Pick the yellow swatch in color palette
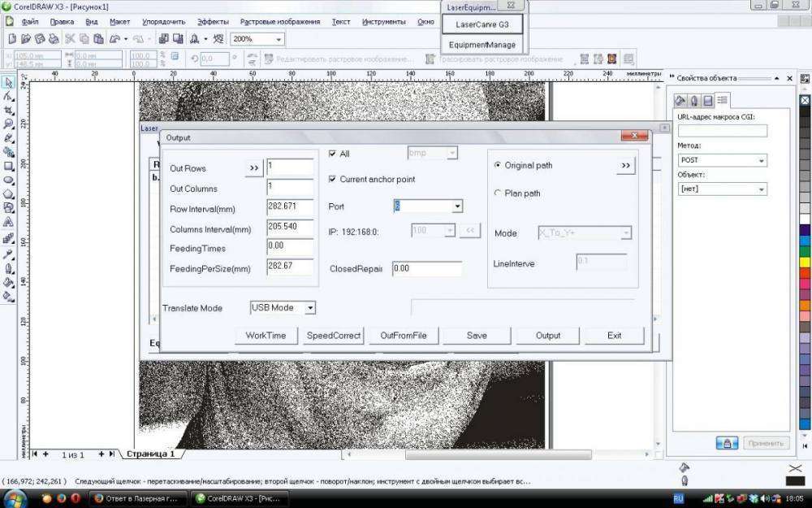The image size is (812, 508). click(805, 261)
